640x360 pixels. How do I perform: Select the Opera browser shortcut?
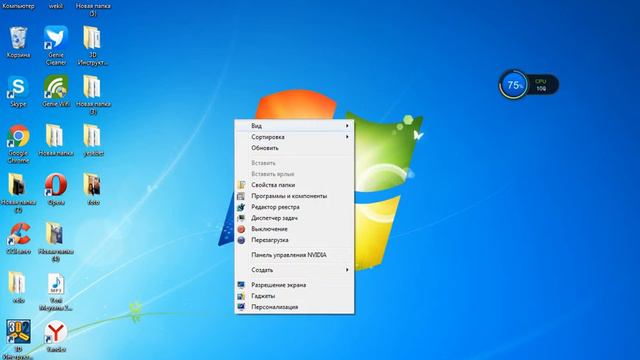tap(56, 185)
